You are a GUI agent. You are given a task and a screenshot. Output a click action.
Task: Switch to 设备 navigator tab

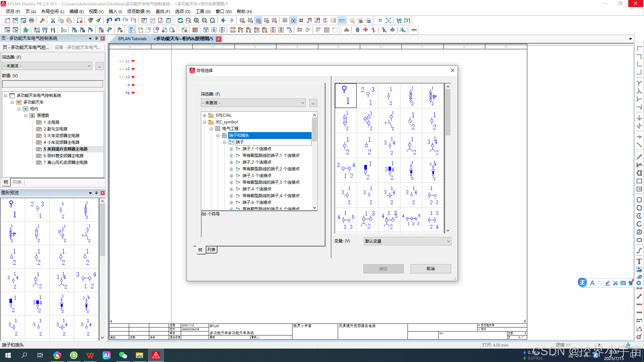click(x=77, y=47)
